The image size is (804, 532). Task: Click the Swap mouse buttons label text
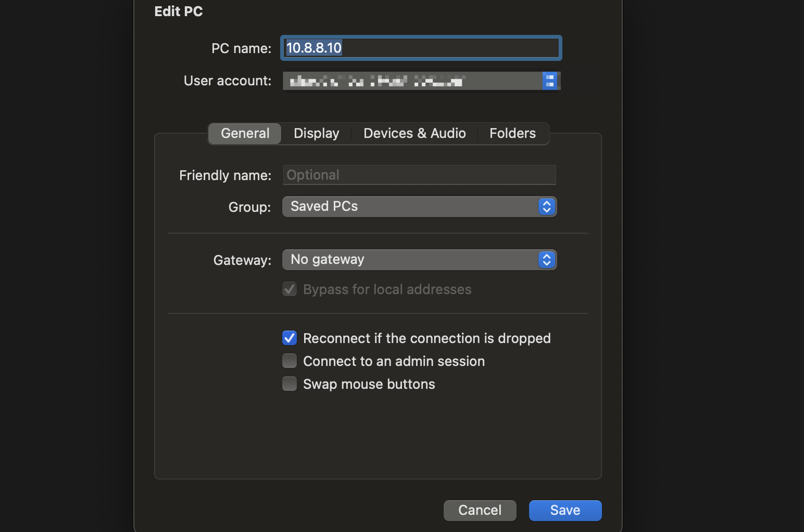tap(369, 384)
